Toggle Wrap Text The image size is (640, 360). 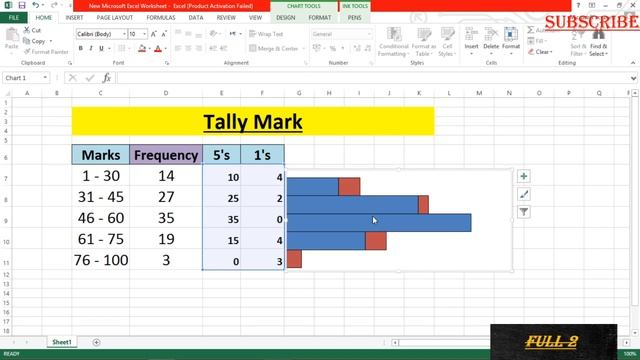266,34
